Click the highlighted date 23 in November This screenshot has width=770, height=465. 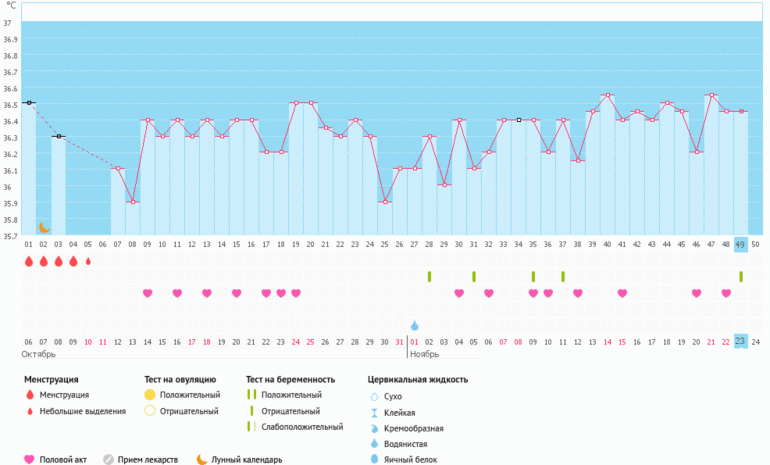point(740,341)
